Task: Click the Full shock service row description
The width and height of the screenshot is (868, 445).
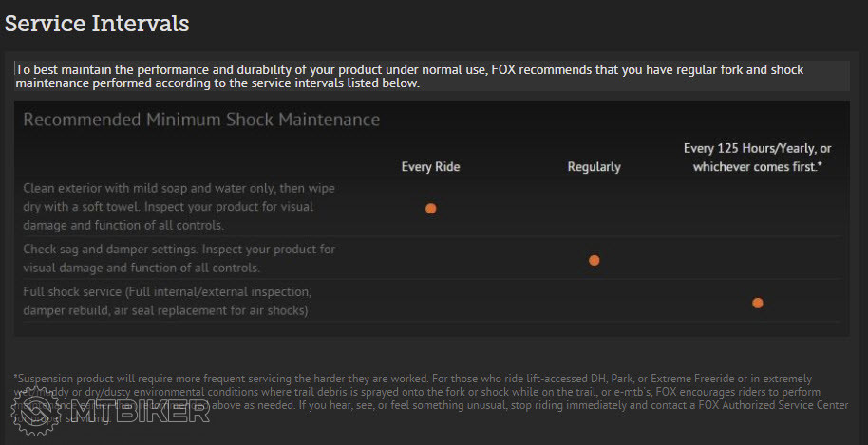Action: pyautogui.click(x=166, y=291)
